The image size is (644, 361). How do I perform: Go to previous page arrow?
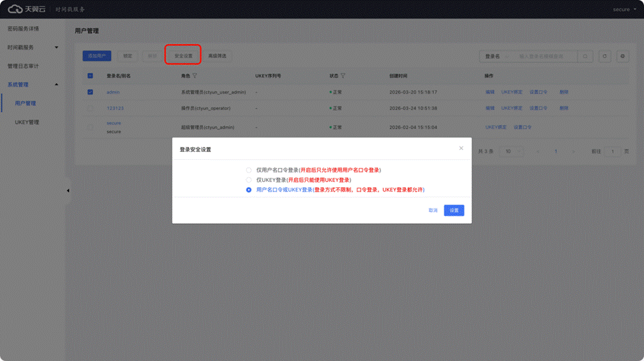[x=538, y=151]
